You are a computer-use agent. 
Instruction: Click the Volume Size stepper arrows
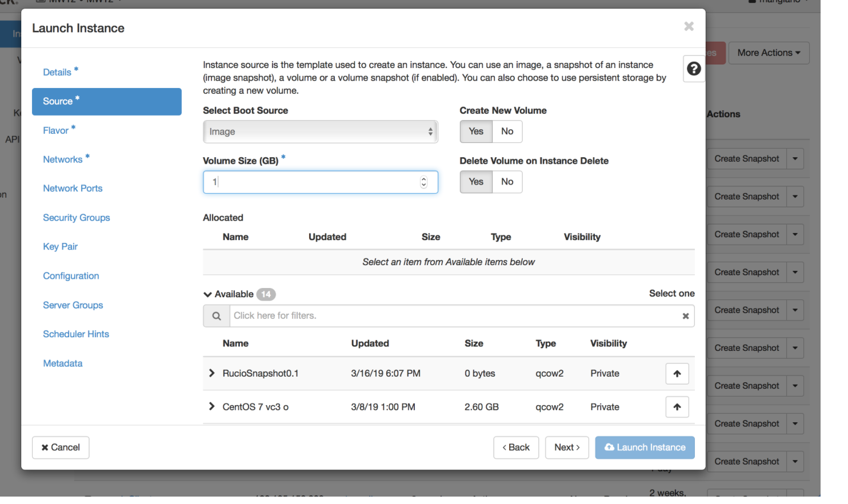(423, 182)
